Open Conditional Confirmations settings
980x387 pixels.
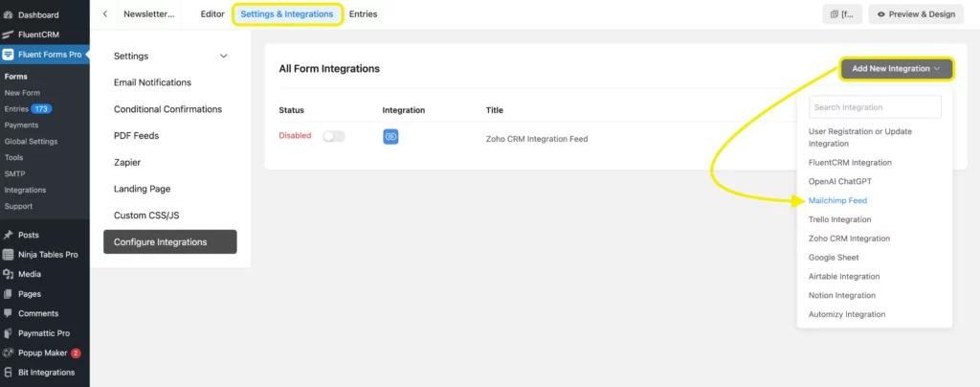click(167, 109)
